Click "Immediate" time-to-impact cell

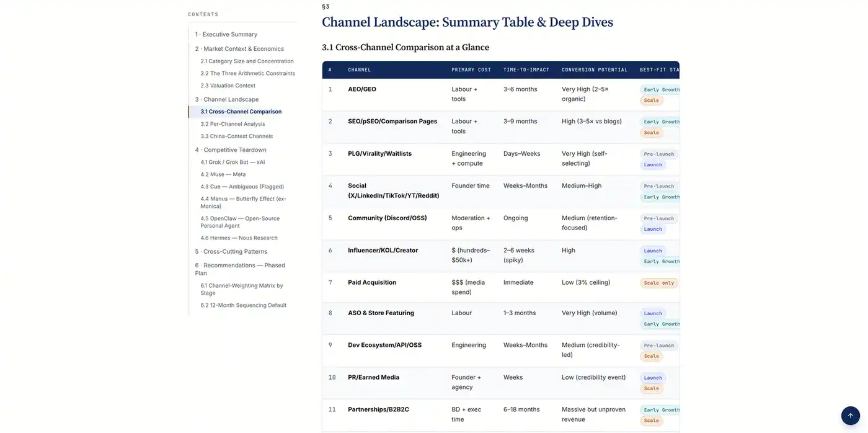click(518, 282)
